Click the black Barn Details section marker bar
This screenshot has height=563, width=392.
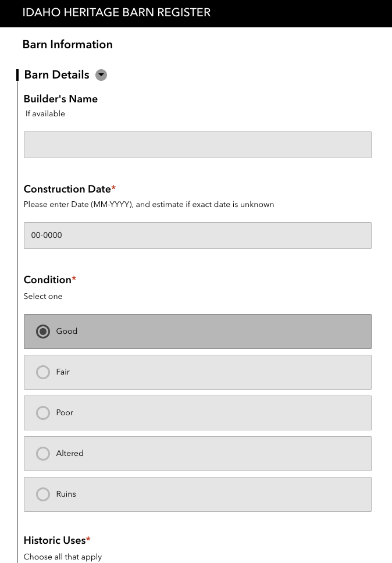coord(17,75)
